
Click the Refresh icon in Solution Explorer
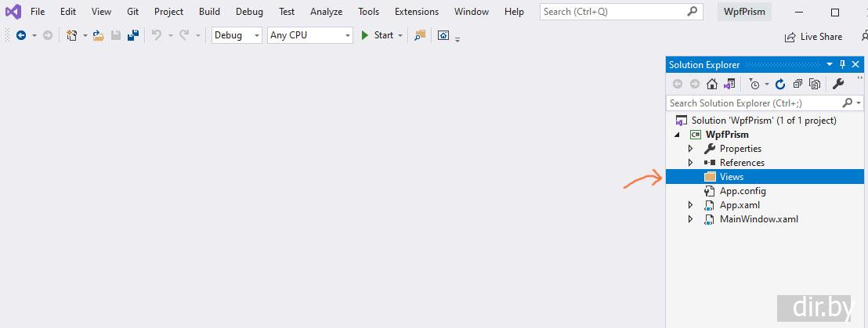click(780, 84)
